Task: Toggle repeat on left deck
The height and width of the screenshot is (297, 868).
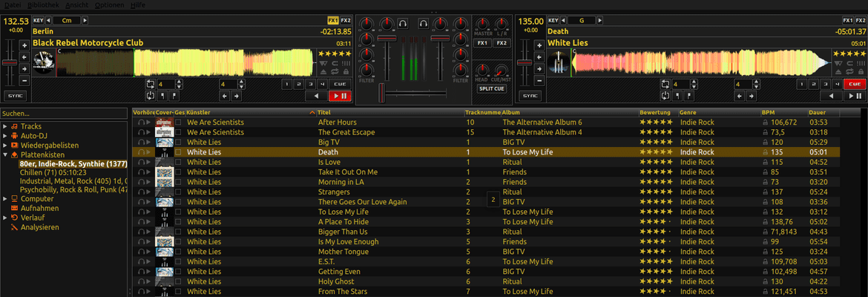Action: [x=335, y=71]
